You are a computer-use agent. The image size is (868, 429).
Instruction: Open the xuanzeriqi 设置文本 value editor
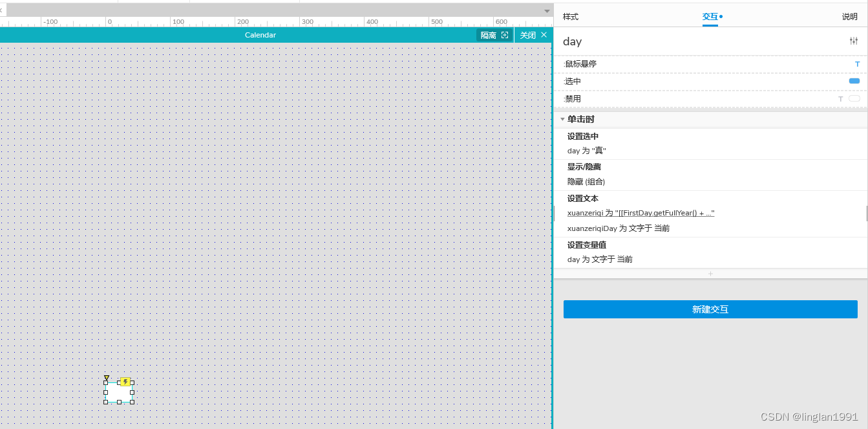(640, 213)
